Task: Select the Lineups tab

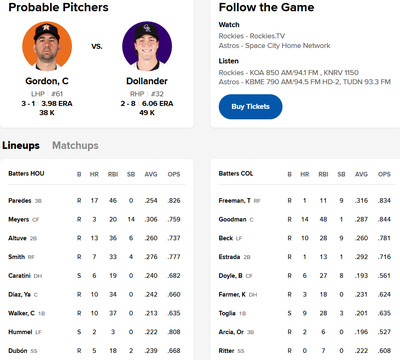Action: (x=21, y=145)
